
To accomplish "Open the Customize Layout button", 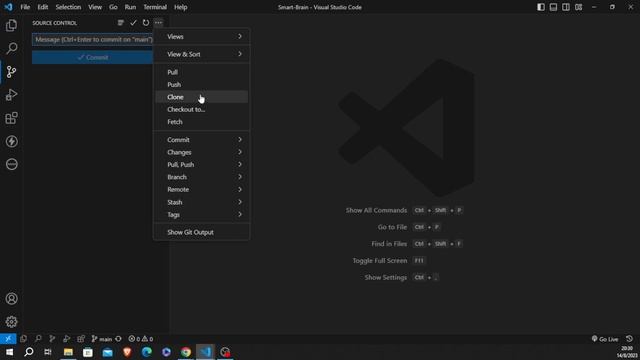I will click(578, 7).
